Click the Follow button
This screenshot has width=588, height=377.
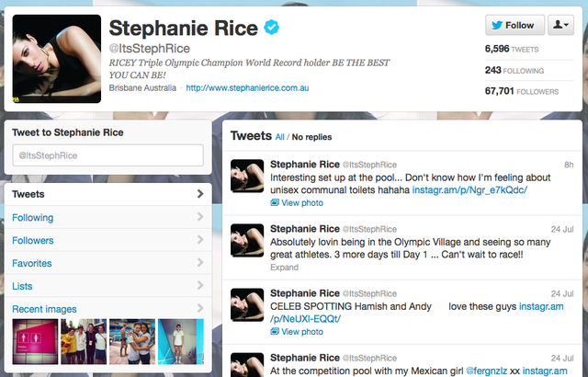coord(514,25)
